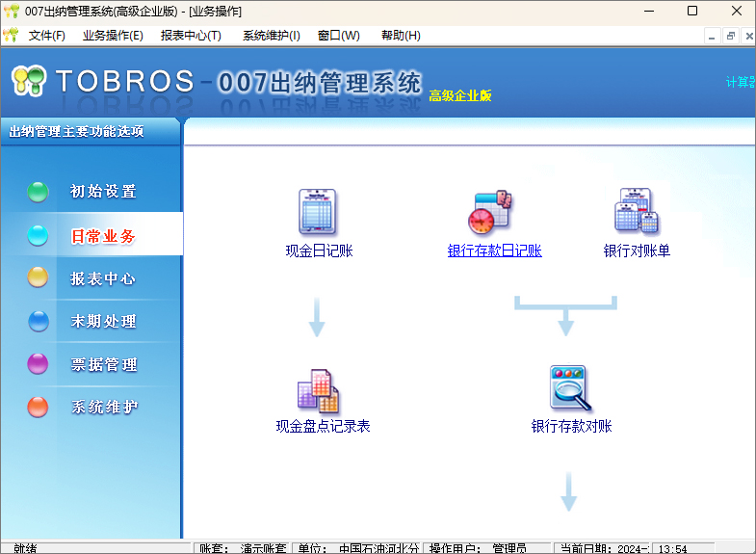756x554 pixels.
Task: Click the app icon in the title bar
Action: pyautogui.click(x=12, y=11)
